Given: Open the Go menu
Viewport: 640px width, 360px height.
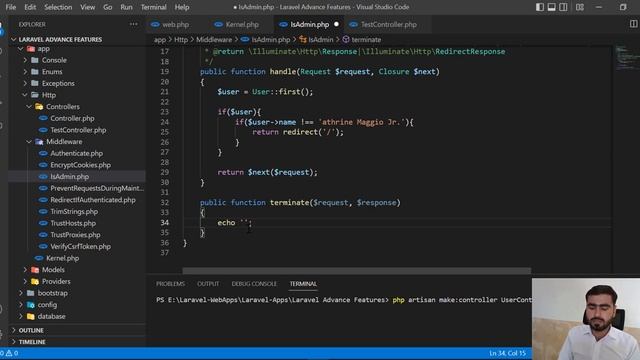Looking at the screenshot, I should [107, 7].
